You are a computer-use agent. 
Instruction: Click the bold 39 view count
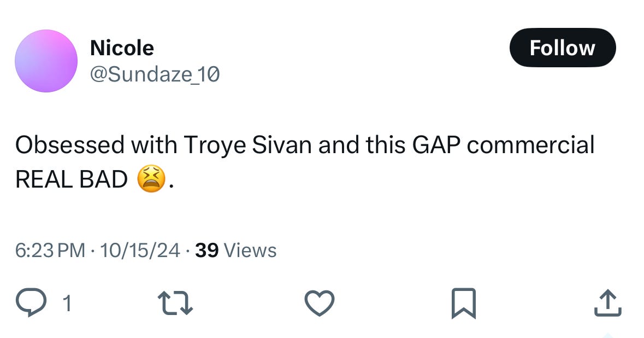[206, 250]
